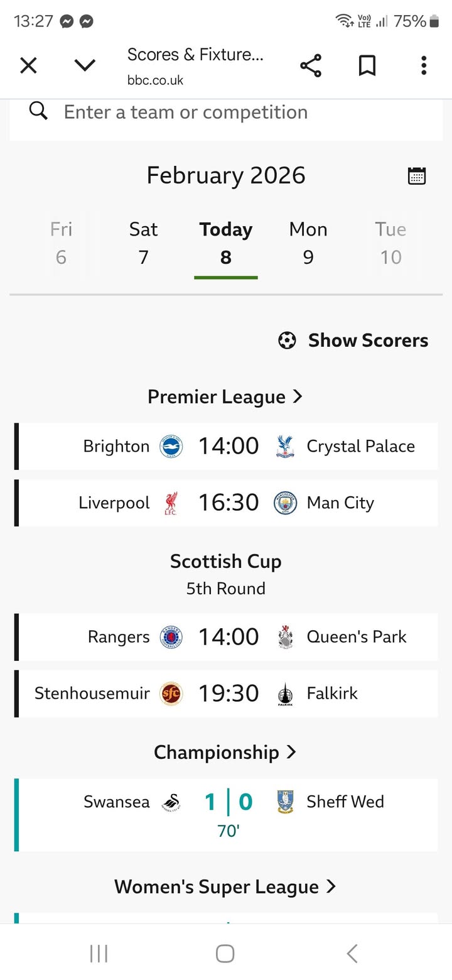Bookmark this page with the bookmark icon
Image resolution: width=452 pixels, height=980 pixels.
tap(367, 65)
